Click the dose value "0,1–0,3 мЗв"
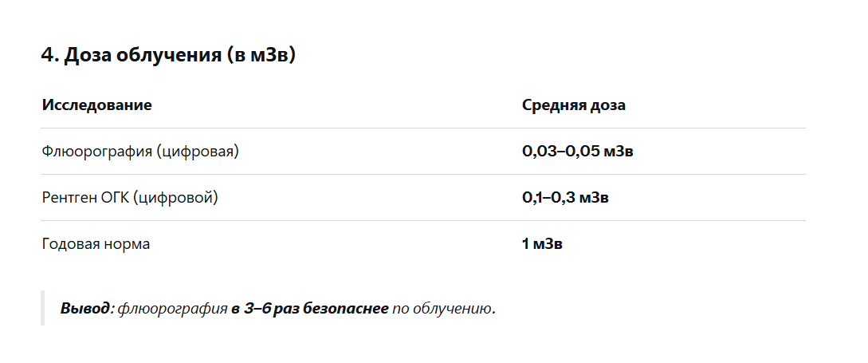Viewport: 868px width, 363px height. pos(565,197)
